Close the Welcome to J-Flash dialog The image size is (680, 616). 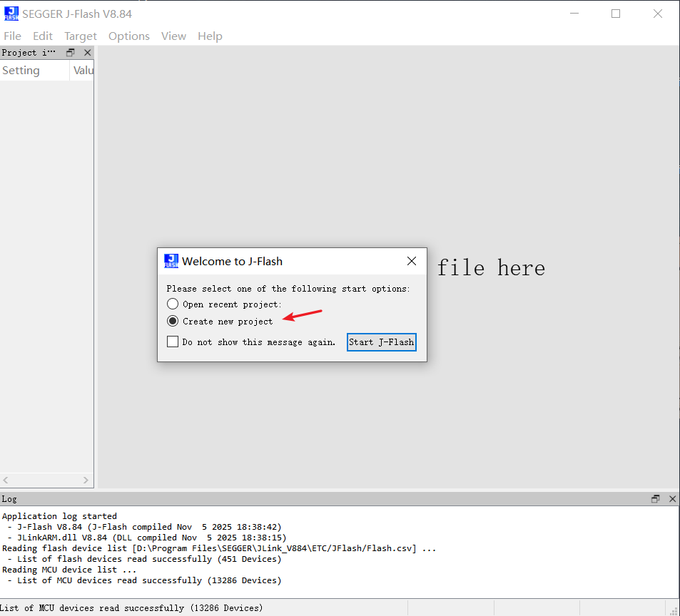point(412,261)
